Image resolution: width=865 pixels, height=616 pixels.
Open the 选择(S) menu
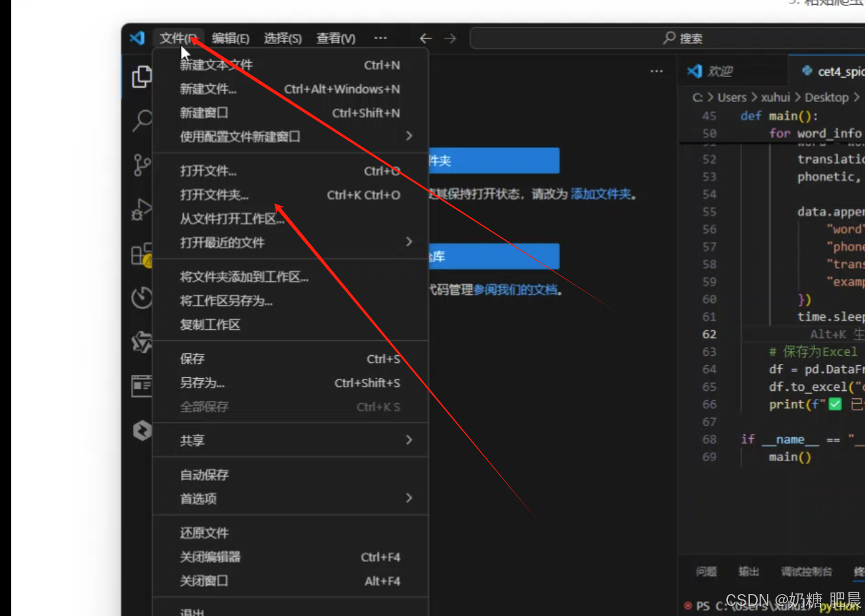pyautogui.click(x=283, y=39)
